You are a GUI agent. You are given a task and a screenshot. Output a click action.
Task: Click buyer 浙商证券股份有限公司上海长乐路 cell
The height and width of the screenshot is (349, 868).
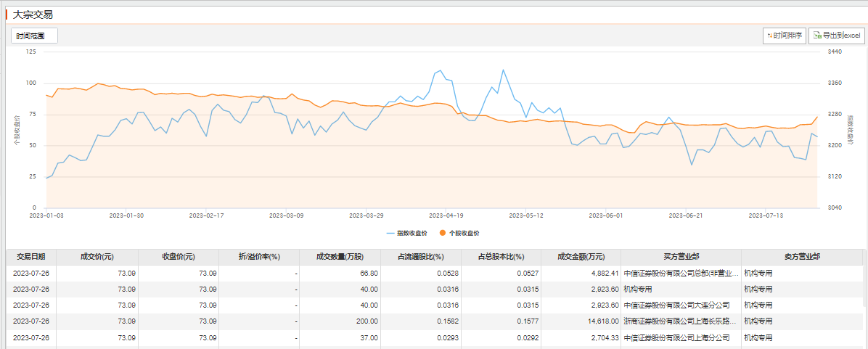click(681, 321)
